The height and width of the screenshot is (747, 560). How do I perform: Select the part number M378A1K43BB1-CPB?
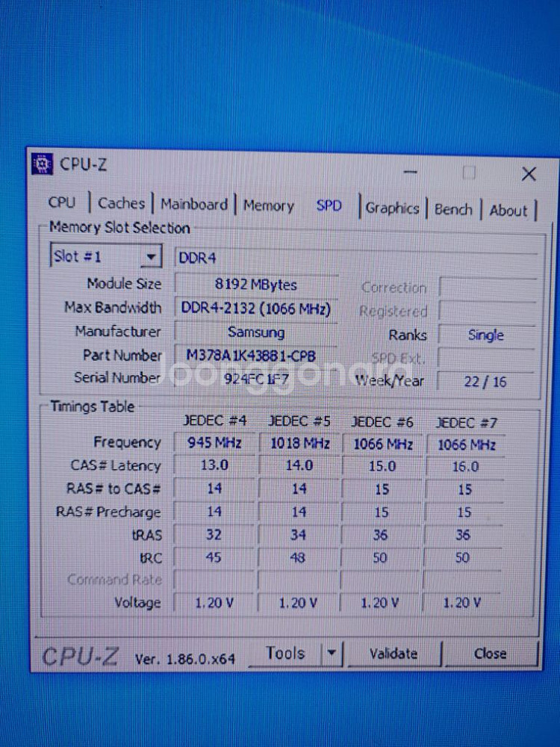pyautogui.click(x=255, y=356)
